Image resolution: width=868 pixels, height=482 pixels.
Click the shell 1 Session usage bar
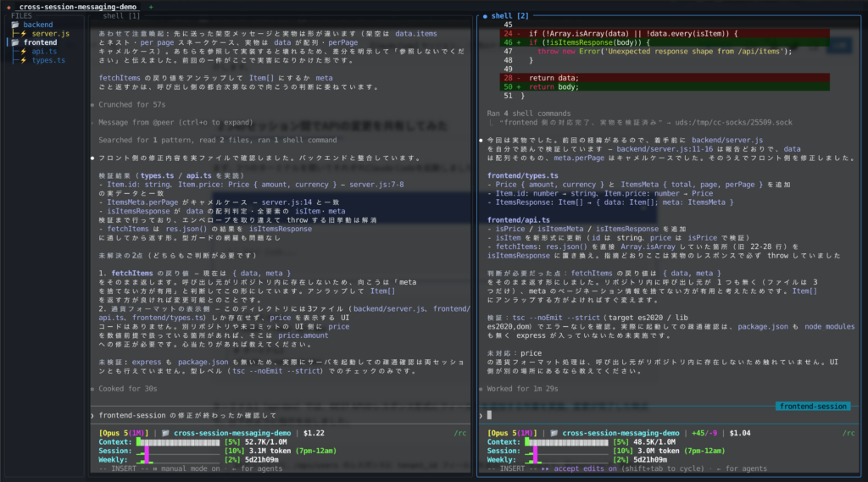pyautogui.click(x=178, y=451)
